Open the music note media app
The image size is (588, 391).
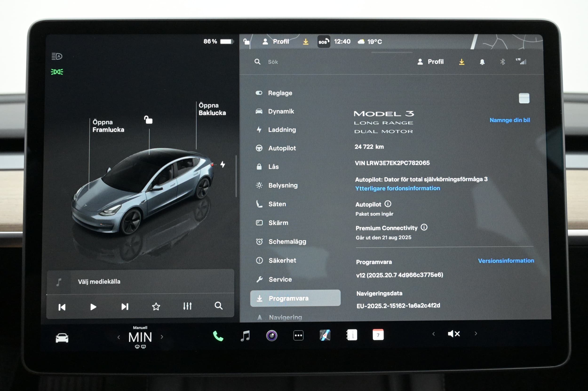245,336
